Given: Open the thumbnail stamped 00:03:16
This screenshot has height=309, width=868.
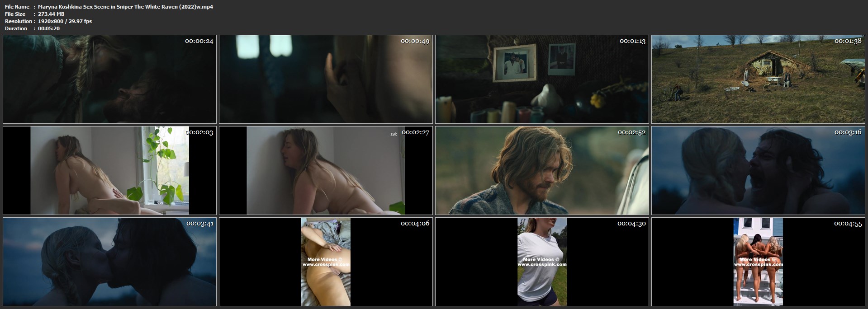Looking at the screenshot, I should 758,170.
